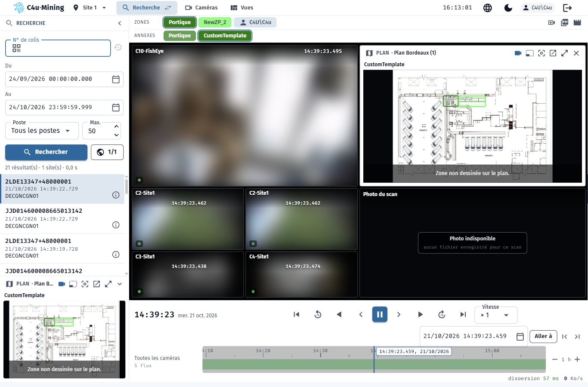
Task: Click the 1/1 sites button
Action: 107,152
